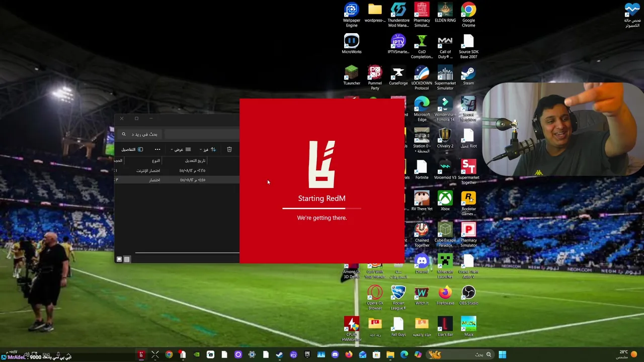
Task: Open Discord desktop shortcut
Action: (x=422, y=263)
